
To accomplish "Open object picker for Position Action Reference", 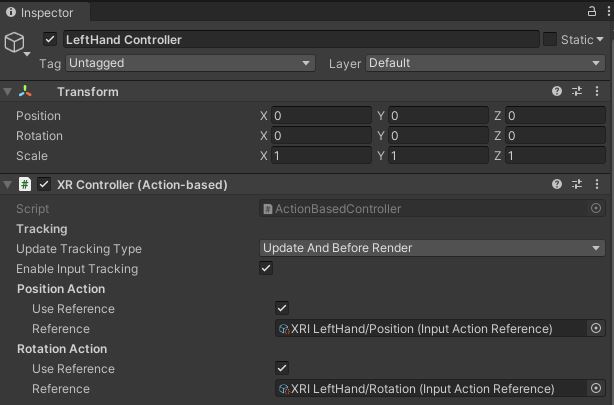I will tap(596, 328).
